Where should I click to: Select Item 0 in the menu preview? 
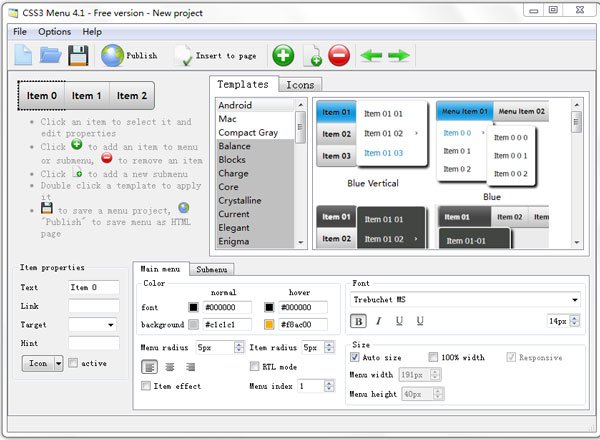tap(41, 96)
